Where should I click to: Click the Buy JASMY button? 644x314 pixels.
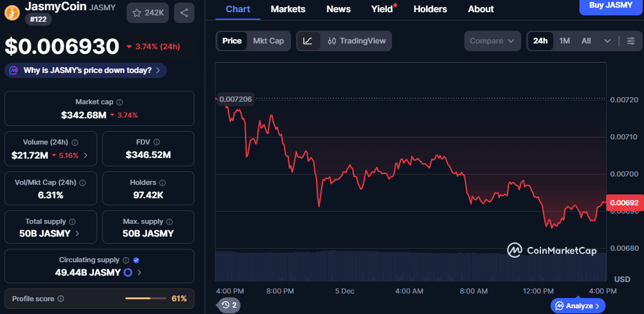(609, 6)
